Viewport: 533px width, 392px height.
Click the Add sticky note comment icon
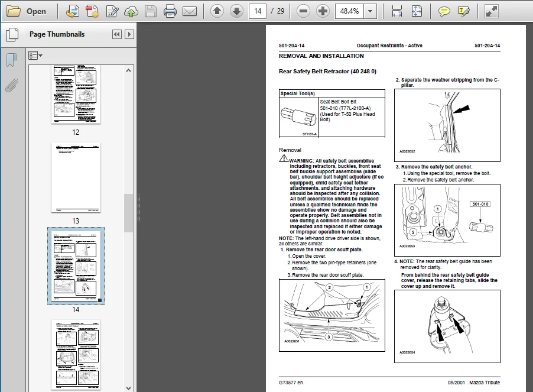point(444,12)
